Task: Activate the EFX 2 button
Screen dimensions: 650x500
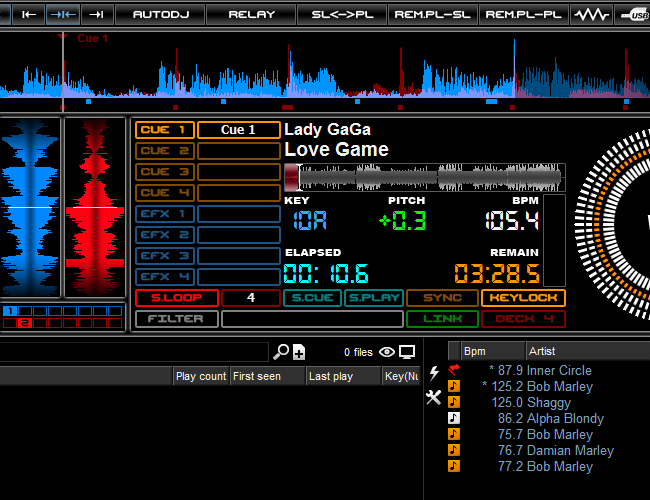Action: click(x=165, y=235)
